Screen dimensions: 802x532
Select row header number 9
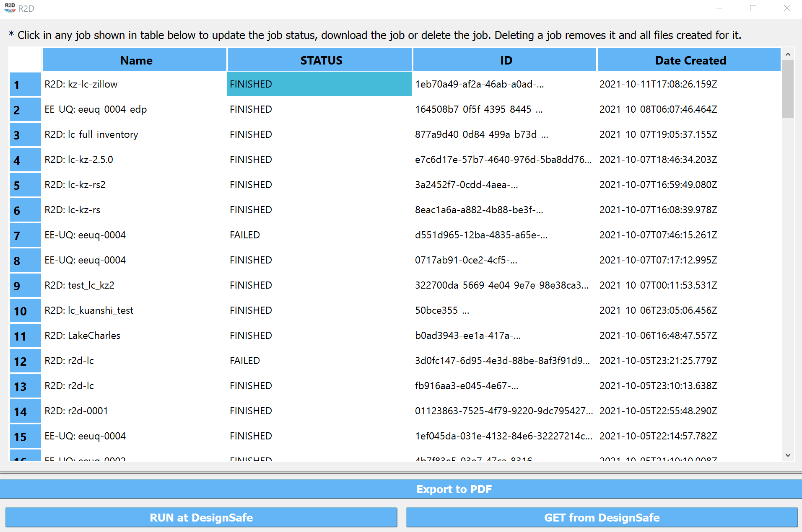click(26, 286)
